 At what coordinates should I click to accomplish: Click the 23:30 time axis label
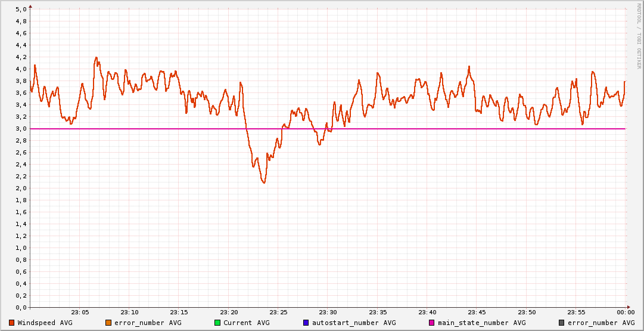click(328, 312)
